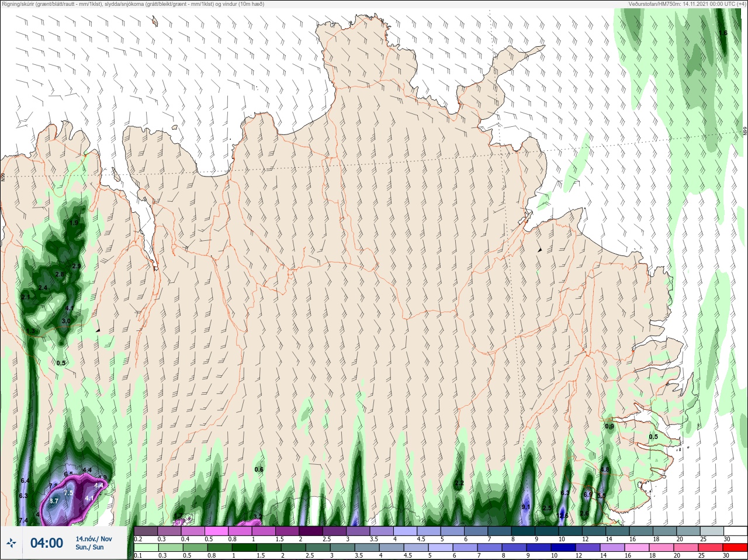Click the wind compass icon beside the time

click(x=11, y=543)
